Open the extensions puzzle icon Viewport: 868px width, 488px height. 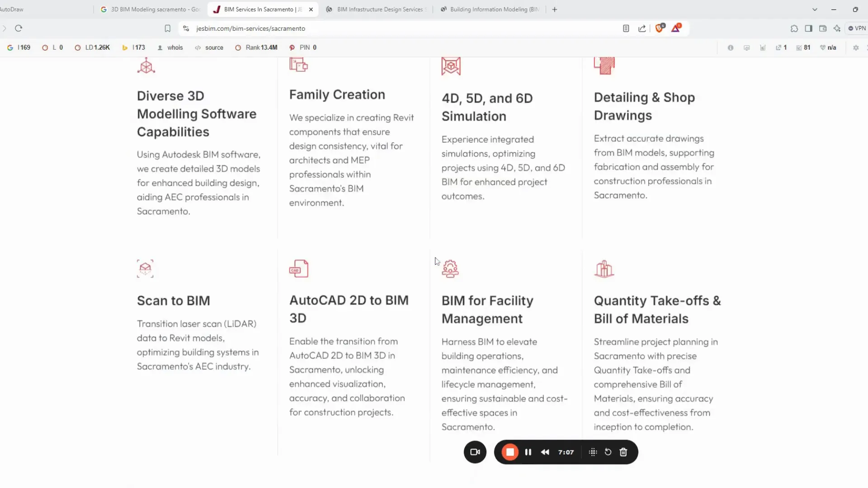pos(794,28)
